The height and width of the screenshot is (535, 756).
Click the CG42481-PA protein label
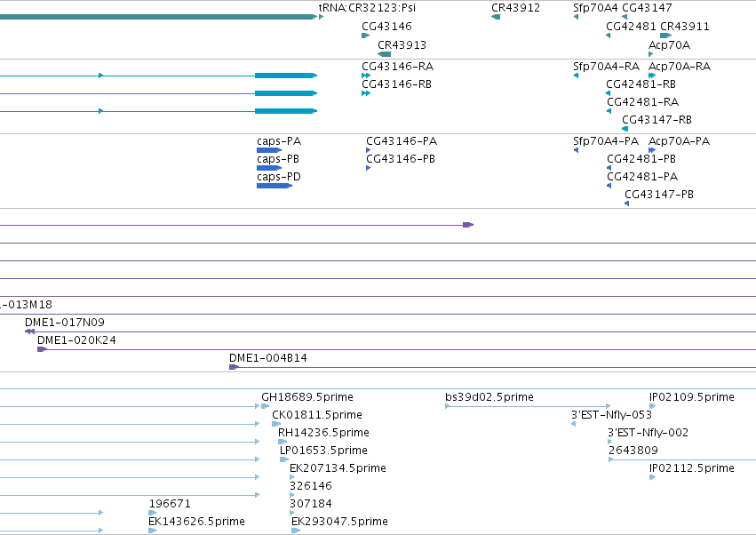642,177
